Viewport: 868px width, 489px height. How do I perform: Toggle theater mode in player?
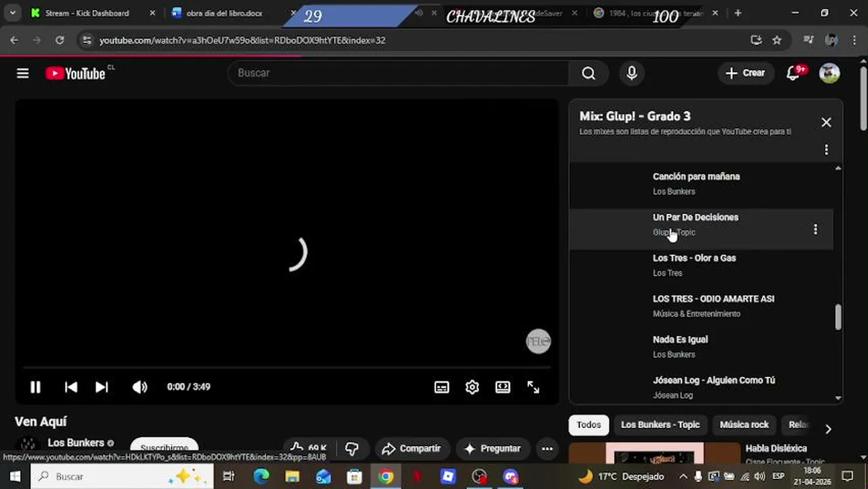coord(503,387)
